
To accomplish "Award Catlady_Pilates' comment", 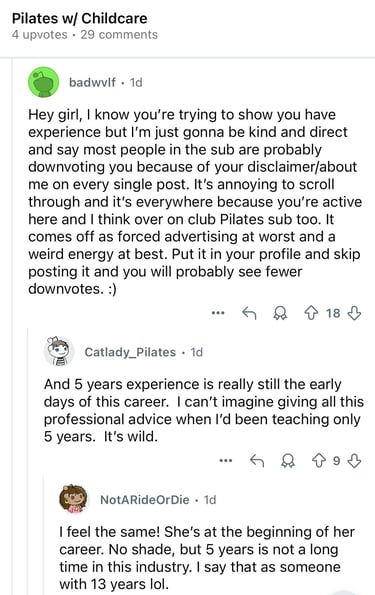I will coord(288,461).
